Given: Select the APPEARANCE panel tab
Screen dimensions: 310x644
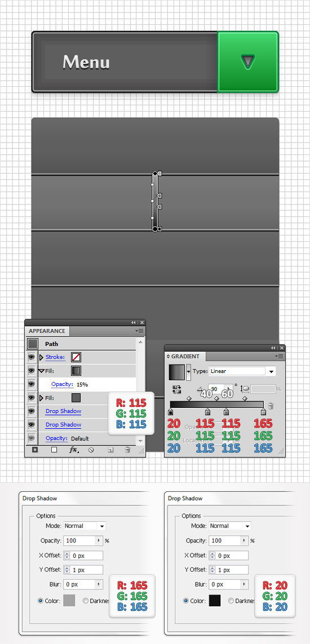Looking at the screenshot, I should pyautogui.click(x=47, y=331).
